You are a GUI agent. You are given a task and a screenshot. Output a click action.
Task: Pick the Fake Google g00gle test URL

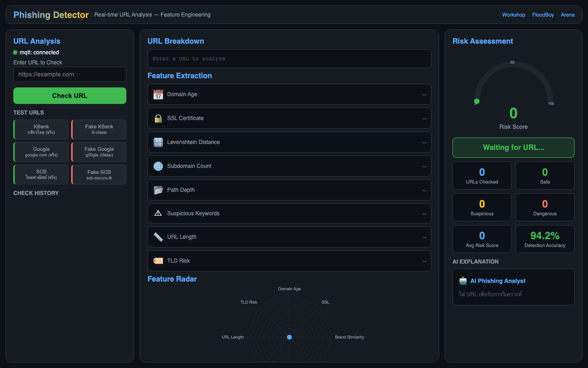pos(99,152)
